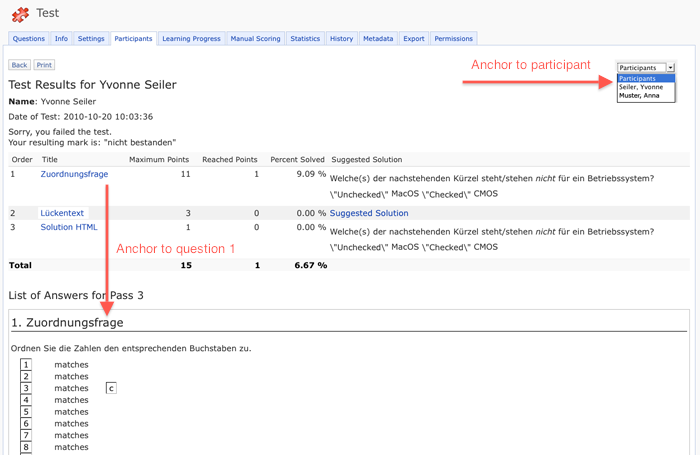Choose Muster, Anna from the dropdown list
This screenshot has width=700, height=455.
coord(639,96)
